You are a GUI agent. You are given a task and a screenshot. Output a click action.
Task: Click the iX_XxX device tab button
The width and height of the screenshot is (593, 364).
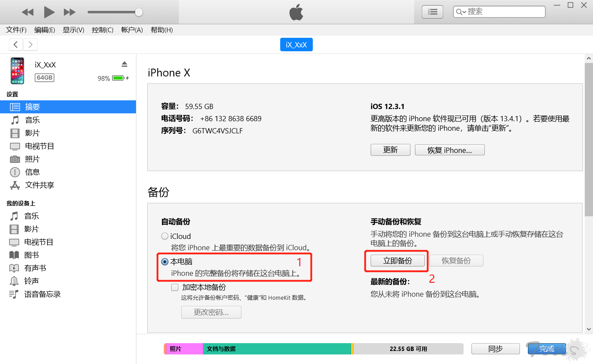[296, 45]
